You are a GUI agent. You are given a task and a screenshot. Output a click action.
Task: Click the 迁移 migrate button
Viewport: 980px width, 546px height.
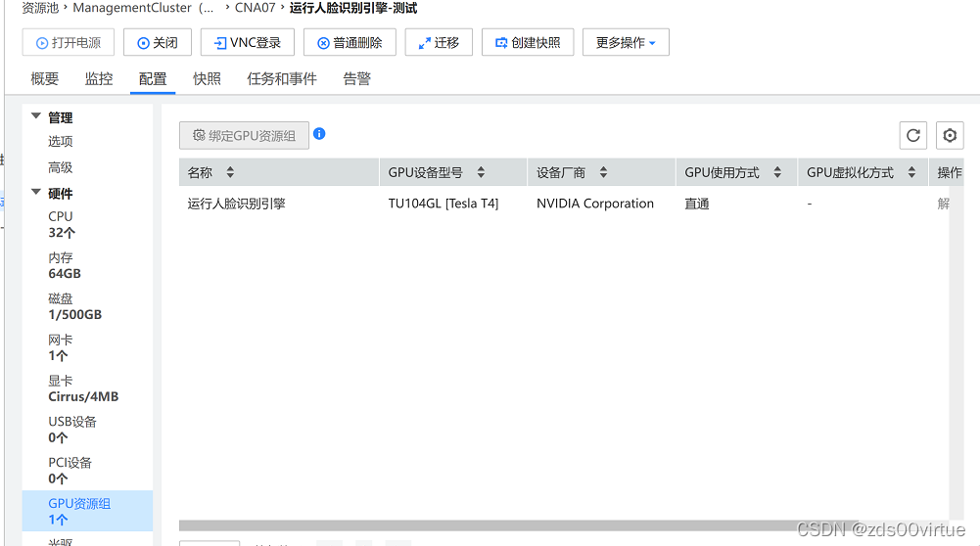439,42
